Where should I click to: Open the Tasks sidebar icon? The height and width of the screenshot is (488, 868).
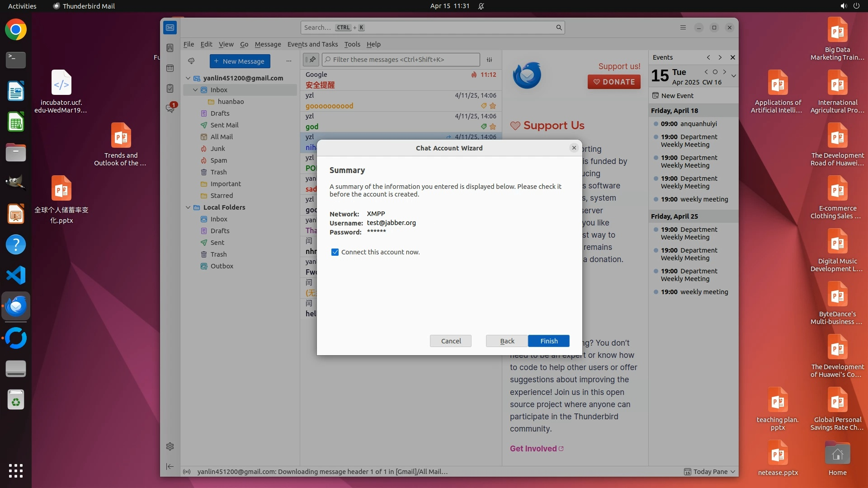[x=170, y=89]
